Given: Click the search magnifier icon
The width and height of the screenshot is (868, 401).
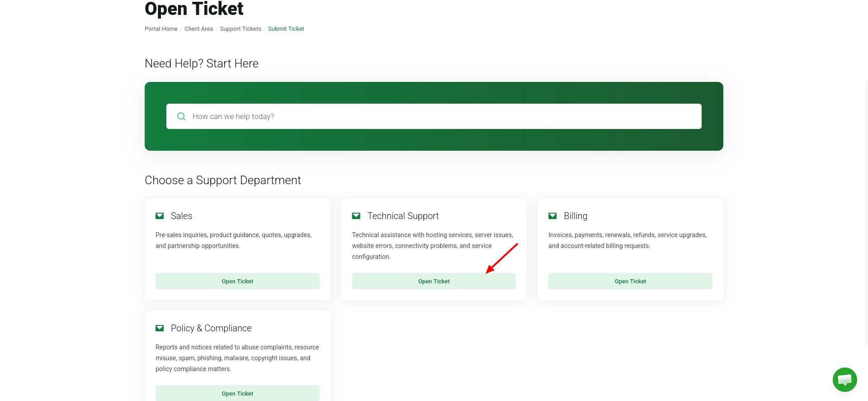Looking at the screenshot, I should click(181, 116).
